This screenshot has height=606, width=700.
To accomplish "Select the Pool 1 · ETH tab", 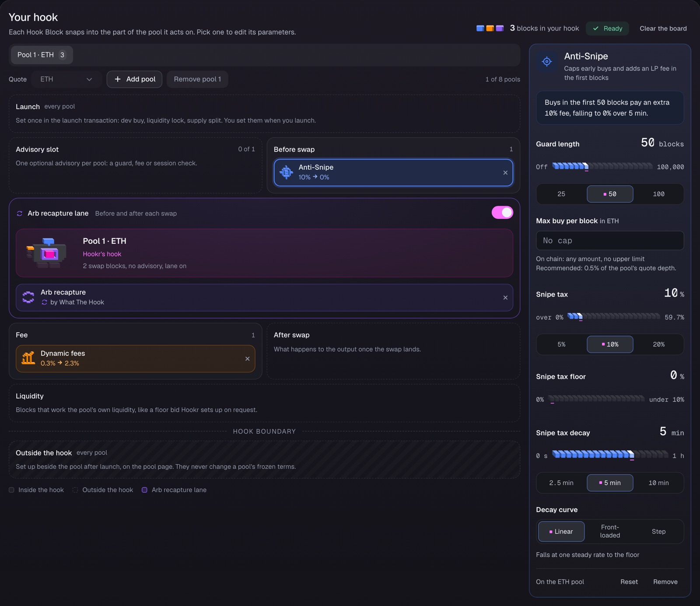I will click(42, 55).
